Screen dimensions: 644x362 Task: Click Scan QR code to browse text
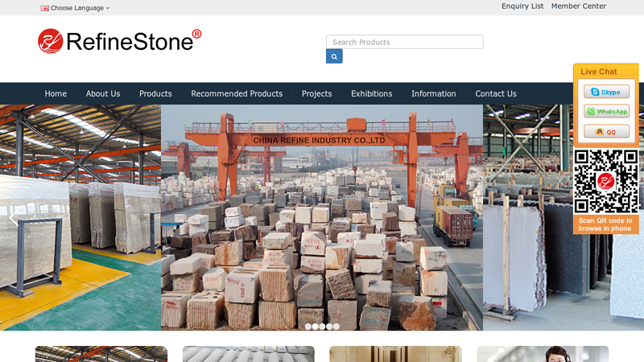point(605,224)
